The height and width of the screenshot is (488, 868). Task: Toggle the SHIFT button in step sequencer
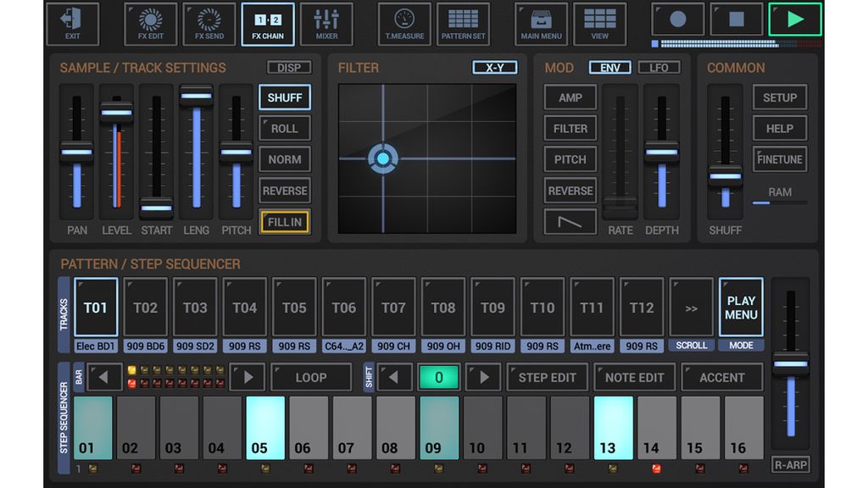(x=370, y=377)
